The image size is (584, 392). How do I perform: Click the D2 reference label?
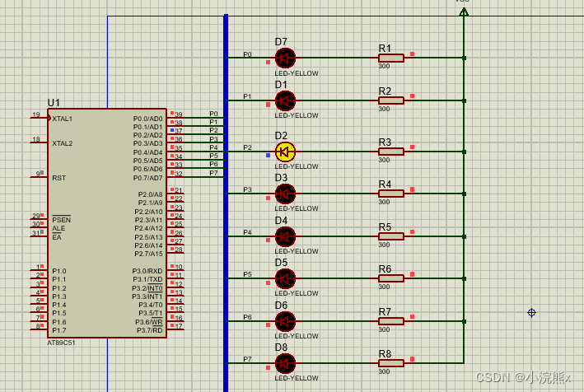[281, 136]
